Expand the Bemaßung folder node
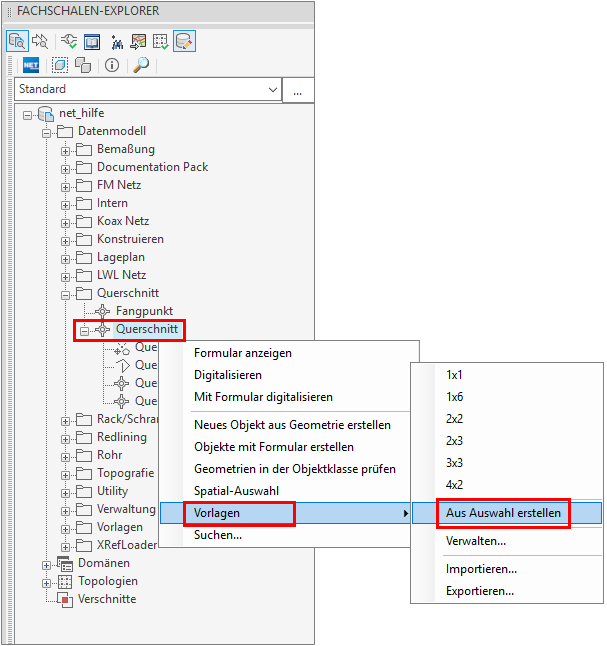607x646 pixels. [65, 150]
